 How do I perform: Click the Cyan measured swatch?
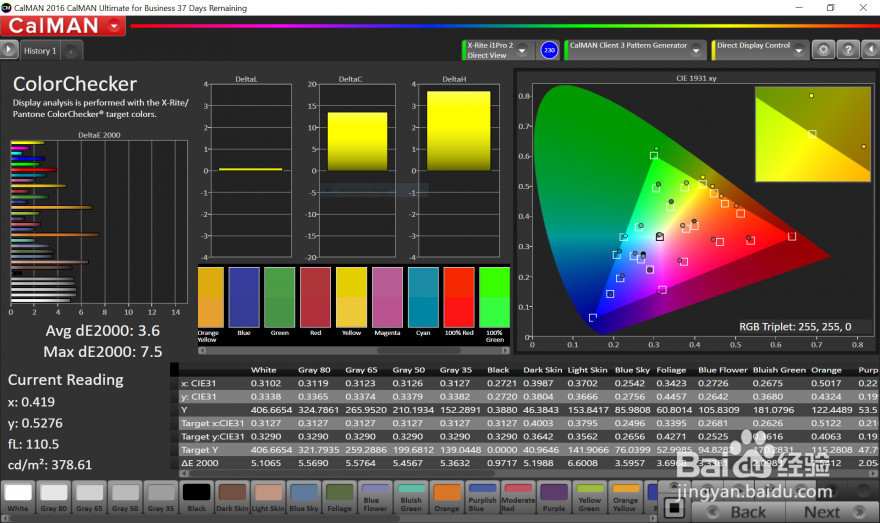tap(423, 297)
